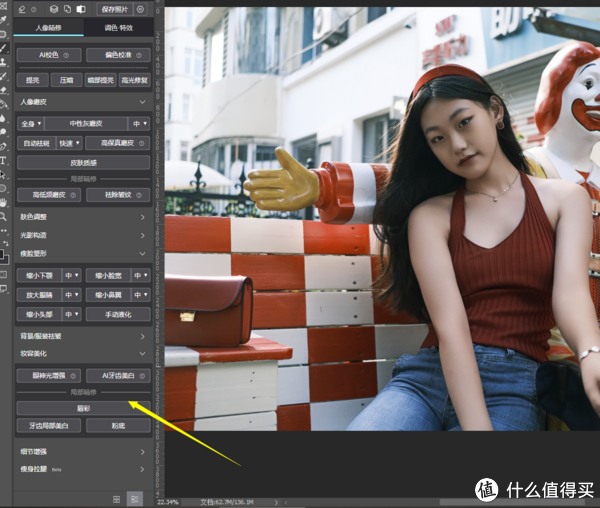Select the Type (T) tool

click(x=4, y=159)
